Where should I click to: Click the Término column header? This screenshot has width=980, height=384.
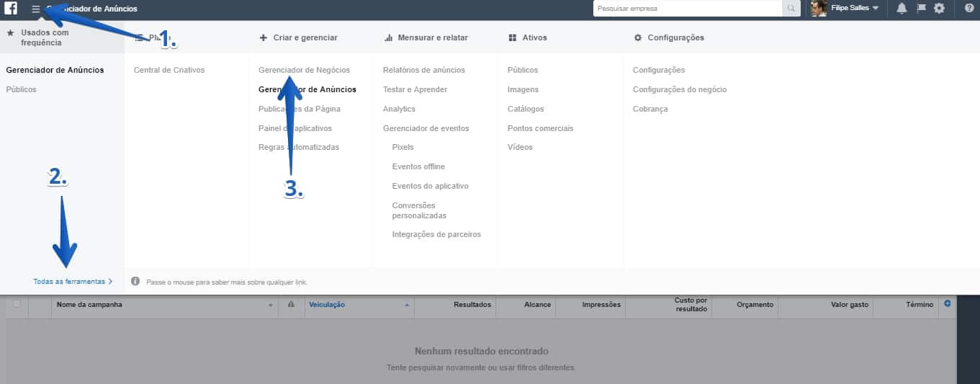coord(920,305)
